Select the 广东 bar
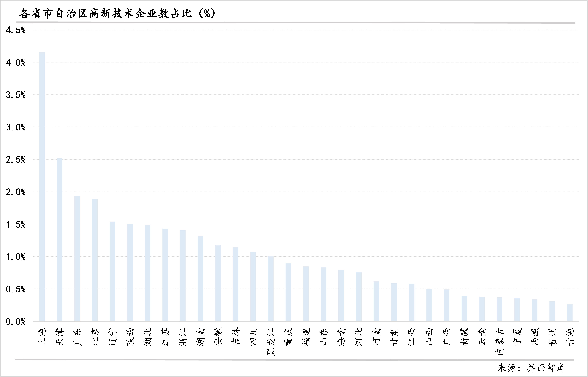This screenshot has height=377, width=588. [x=77, y=258]
